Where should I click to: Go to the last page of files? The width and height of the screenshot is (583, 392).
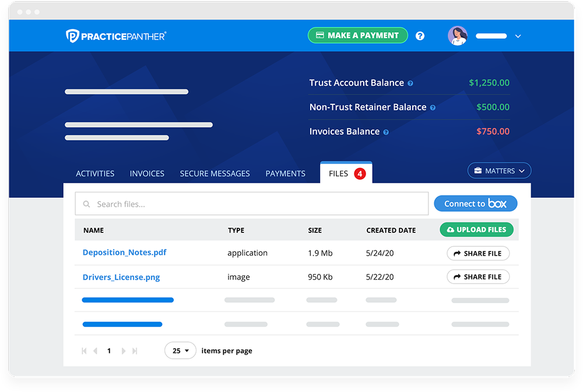[135, 351]
